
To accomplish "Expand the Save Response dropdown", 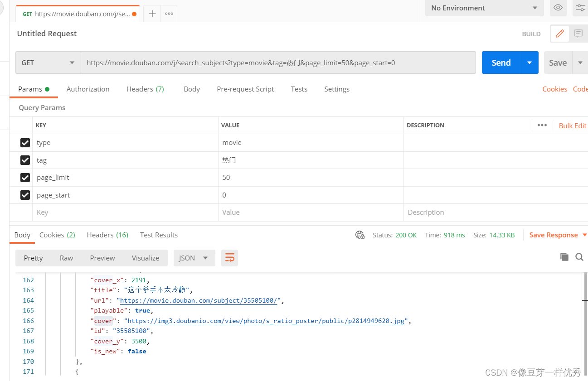I will click(x=584, y=235).
